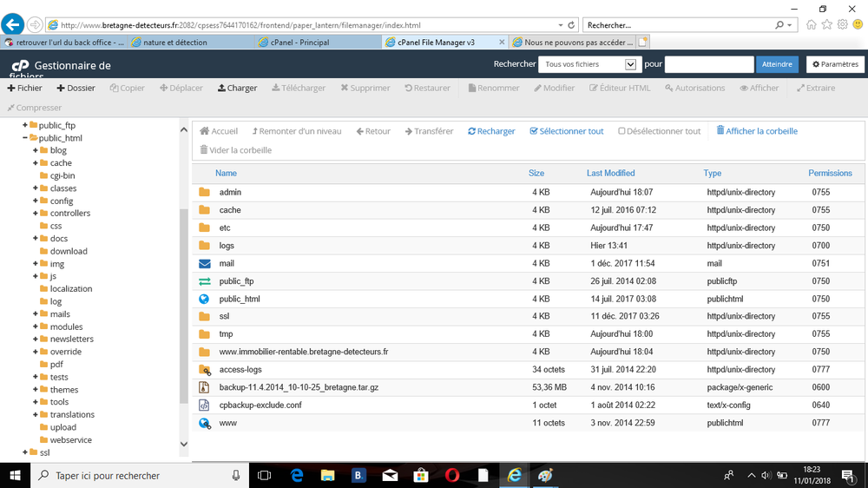Open the notification center icon
This screenshot has width=868, height=488.
tap(849, 475)
